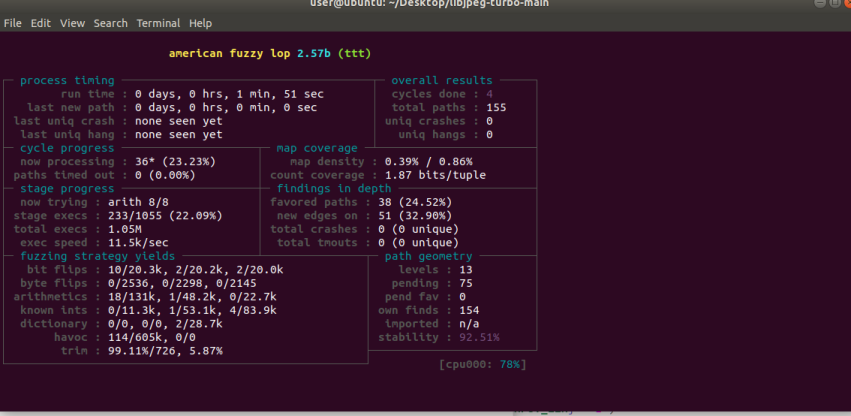Click the terminal window title bar

click(426, 4)
